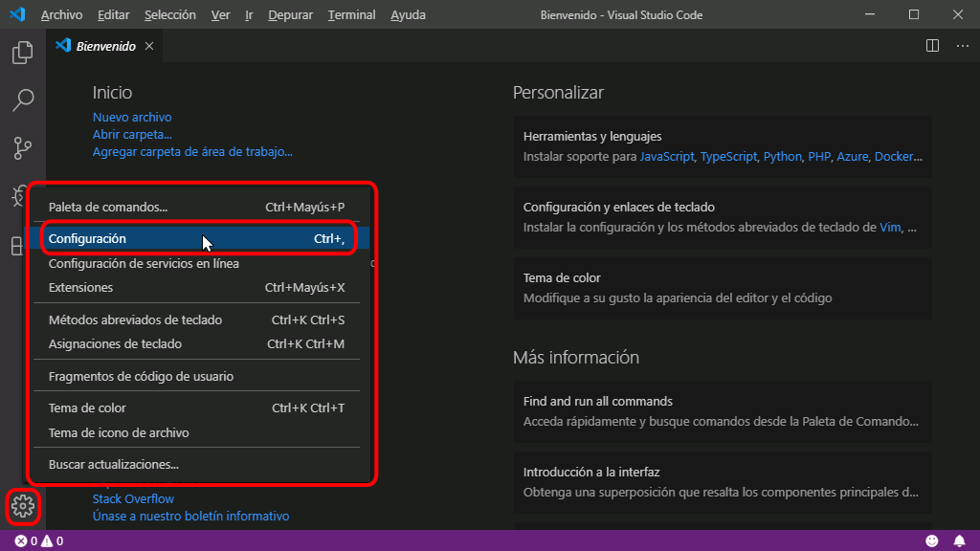The image size is (980, 551).
Task: Click the Abrir carpeta... link
Action: click(x=132, y=134)
